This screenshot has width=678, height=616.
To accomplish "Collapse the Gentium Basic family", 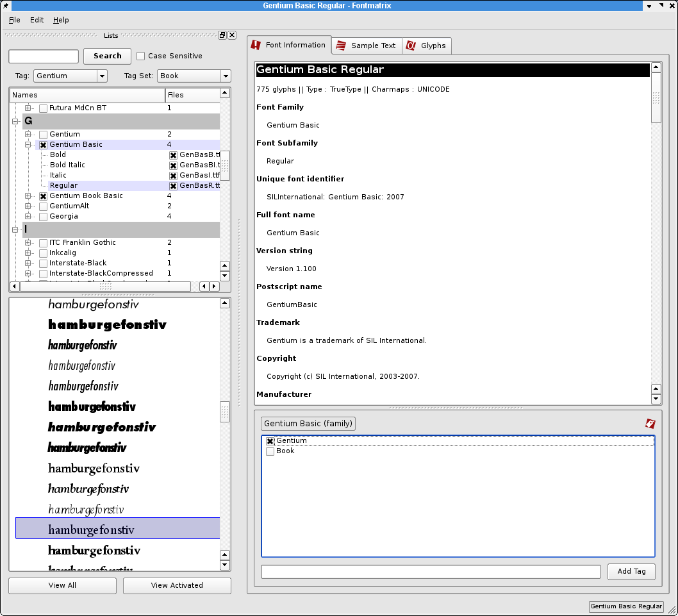I will pos(28,144).
